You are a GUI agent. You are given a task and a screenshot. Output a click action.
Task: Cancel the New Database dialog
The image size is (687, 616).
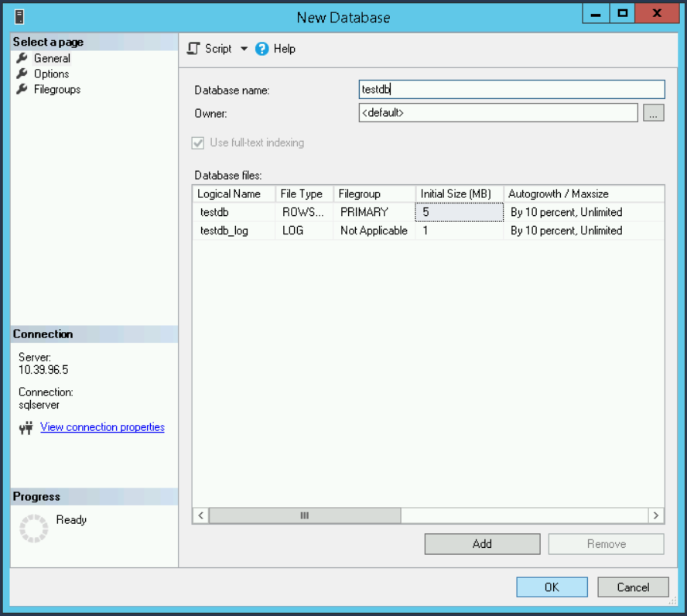tap(633, 587)
